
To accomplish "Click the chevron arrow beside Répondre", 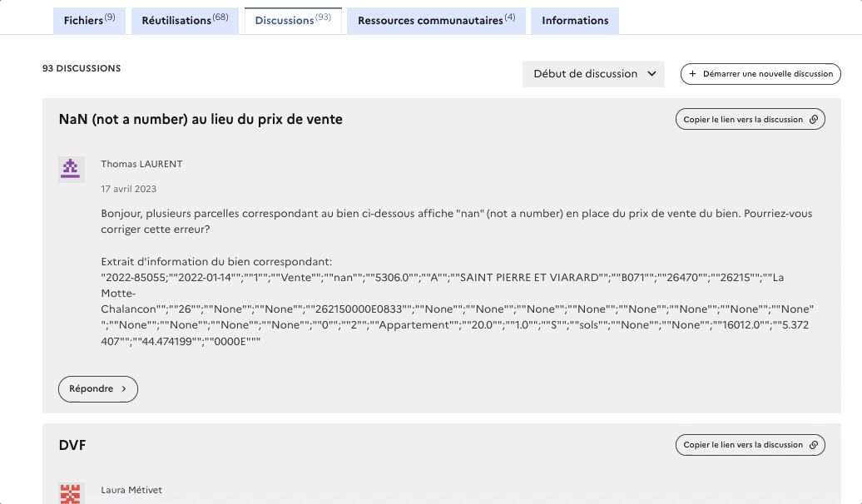I will pos(124,389).
